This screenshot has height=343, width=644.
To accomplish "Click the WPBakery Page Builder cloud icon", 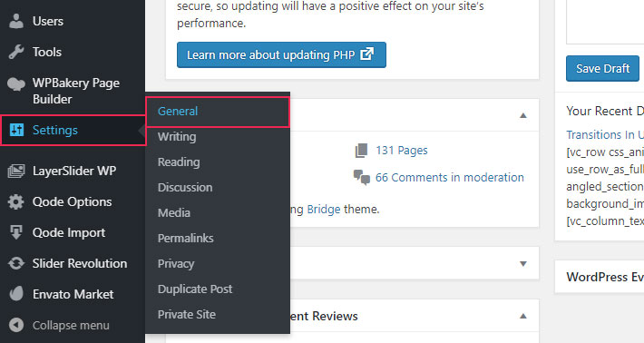I will coord(16,83).
